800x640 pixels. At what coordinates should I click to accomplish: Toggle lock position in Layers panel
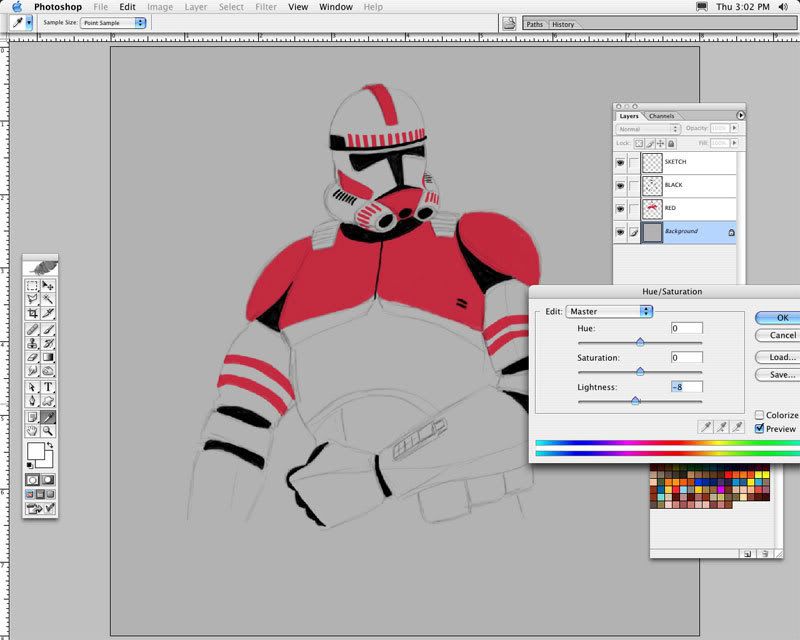coord(660,143)
